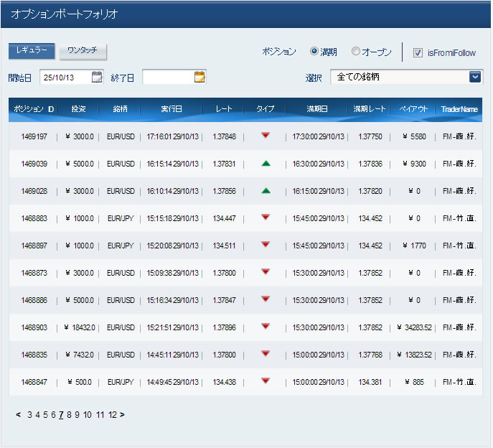Select the 満期 position radio button

[314, 51]
